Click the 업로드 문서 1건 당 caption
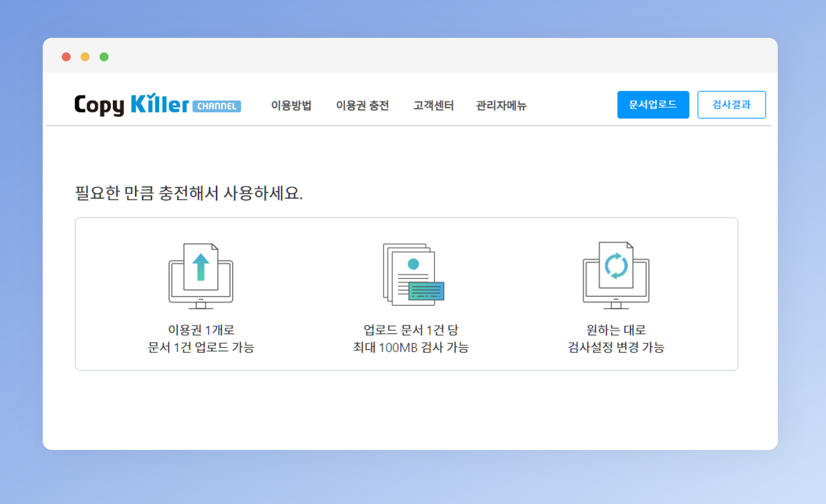This screenshot has height=504, width=826. [411, 330]
